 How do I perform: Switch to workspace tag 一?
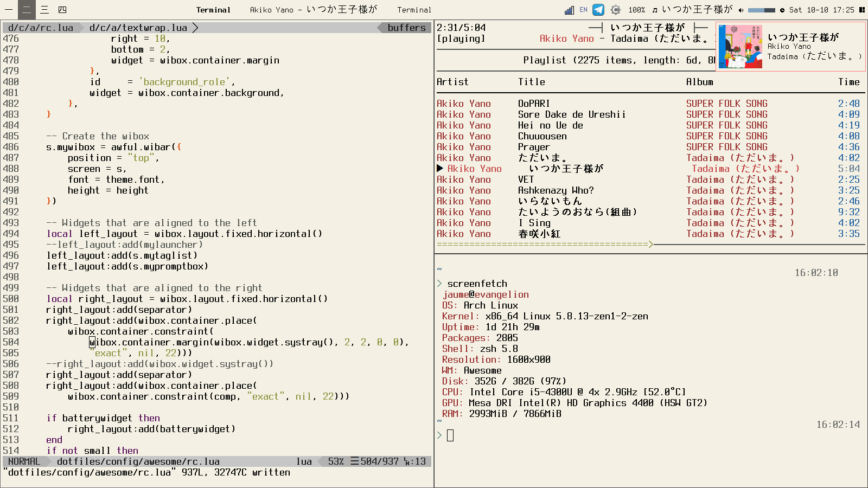(x=9, y=10)
